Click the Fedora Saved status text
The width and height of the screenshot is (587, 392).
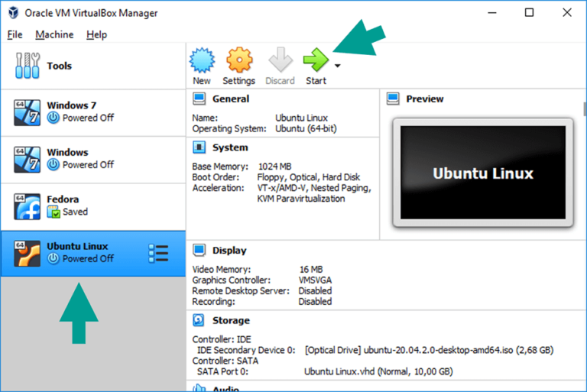pyautogui.click(x=75, y=212)
